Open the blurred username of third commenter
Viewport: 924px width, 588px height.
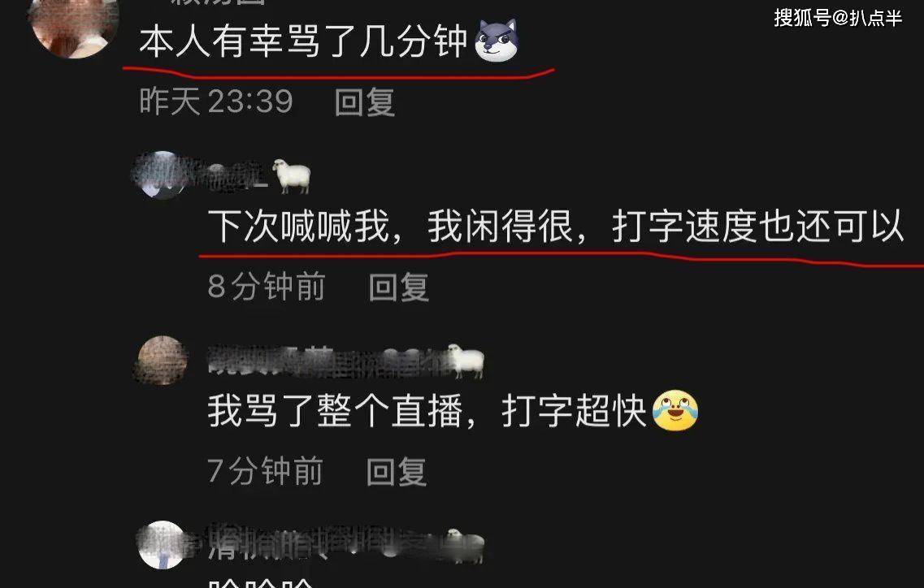point(327,361)
